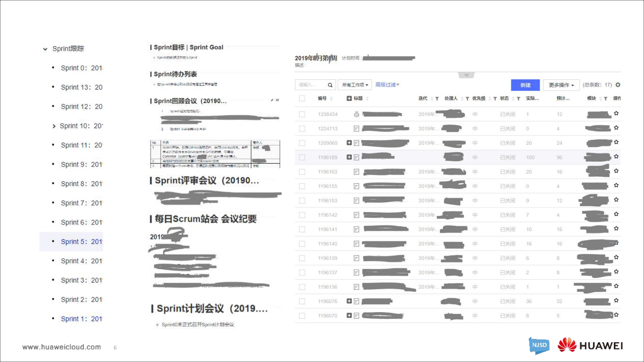
Task: Filter by 优先级 column funnel icon
Action: pos(495,99)
